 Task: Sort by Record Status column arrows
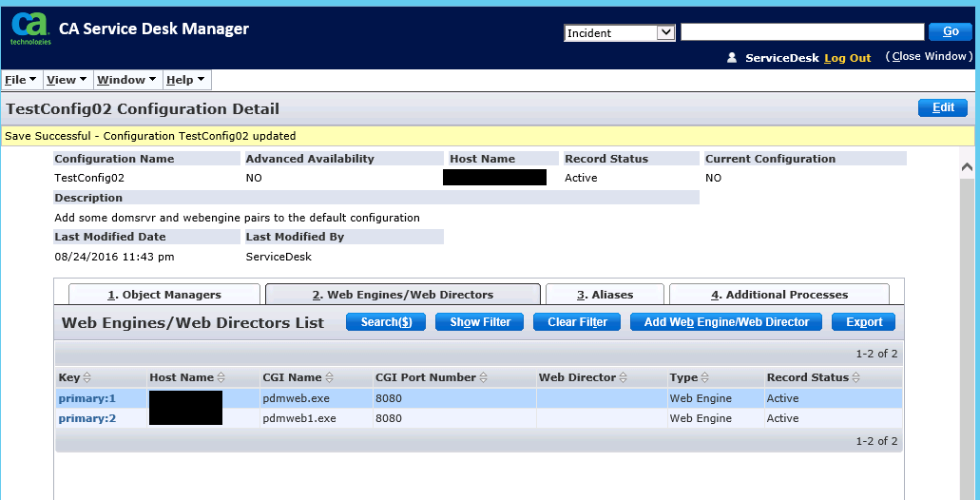point(855,377)
